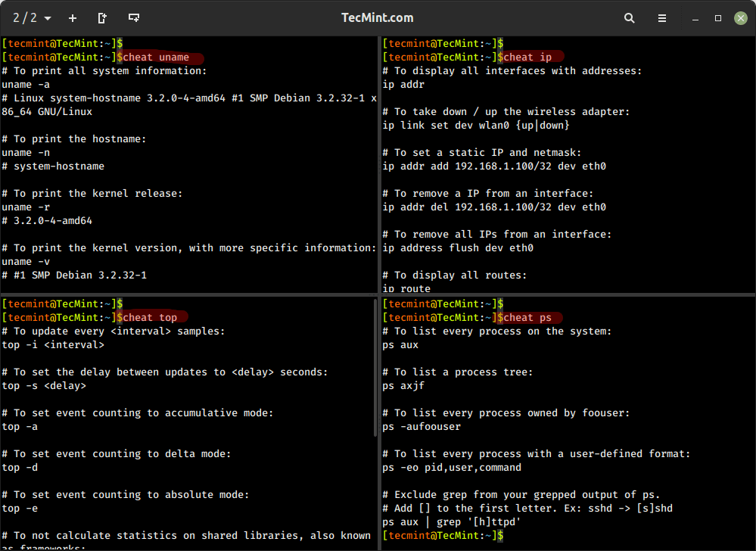Image resolution: width=756 pixels, height=551 pixels.
Task: Open the terminal search with the magnifier icon
Action: (x=629, y=17)
